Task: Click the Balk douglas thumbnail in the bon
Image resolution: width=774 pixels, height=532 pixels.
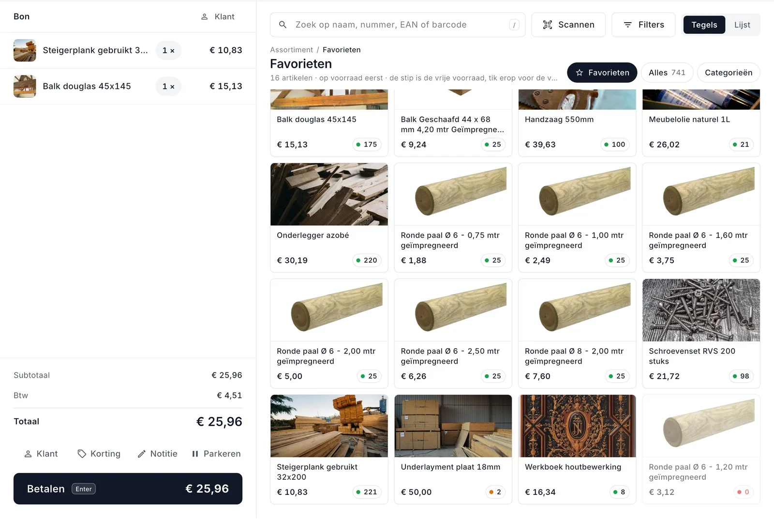Action: click(x=25, y=86)
